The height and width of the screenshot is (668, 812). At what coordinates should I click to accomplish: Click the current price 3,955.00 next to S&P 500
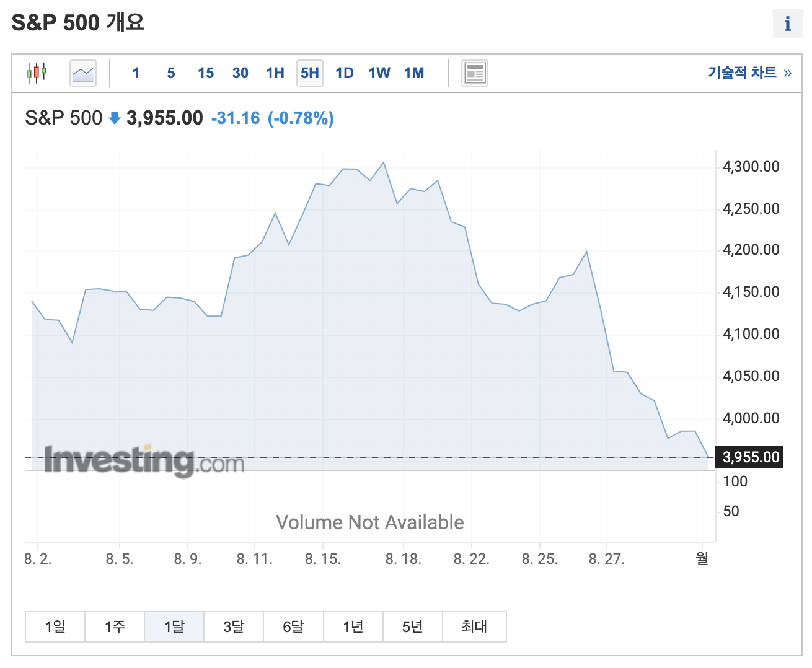pyautogui.click(x=165, y=118)
